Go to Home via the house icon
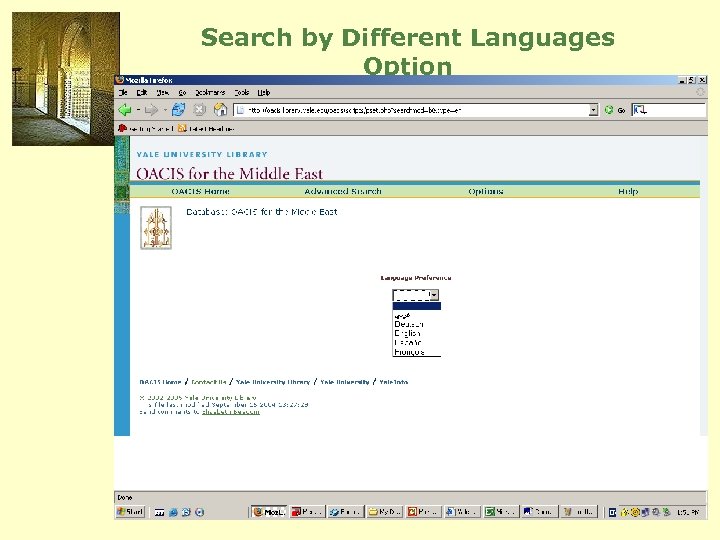Image resolution: width=720 pixels, height=540 pixels. click(x=220, y=109)
